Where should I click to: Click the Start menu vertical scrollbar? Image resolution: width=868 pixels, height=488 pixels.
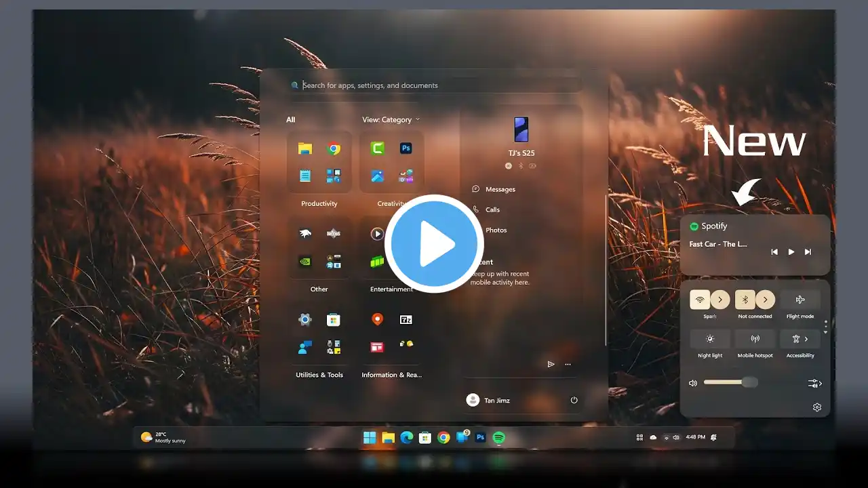coord(606,271)
